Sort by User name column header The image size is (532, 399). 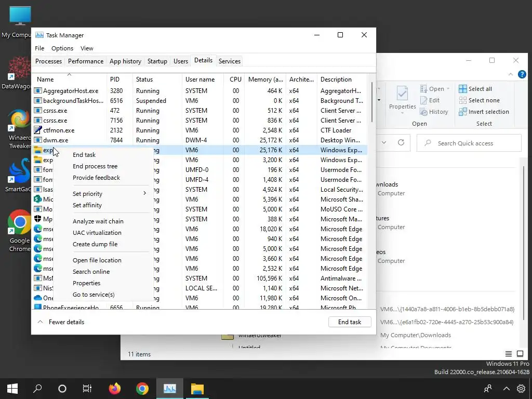point(203,79)
